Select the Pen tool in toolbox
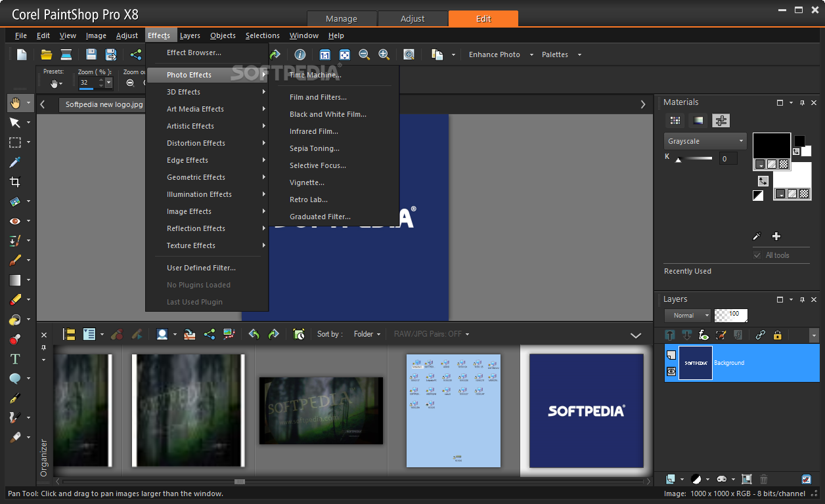The height and width of the screenshot is (504, 825). coord(15,398)
